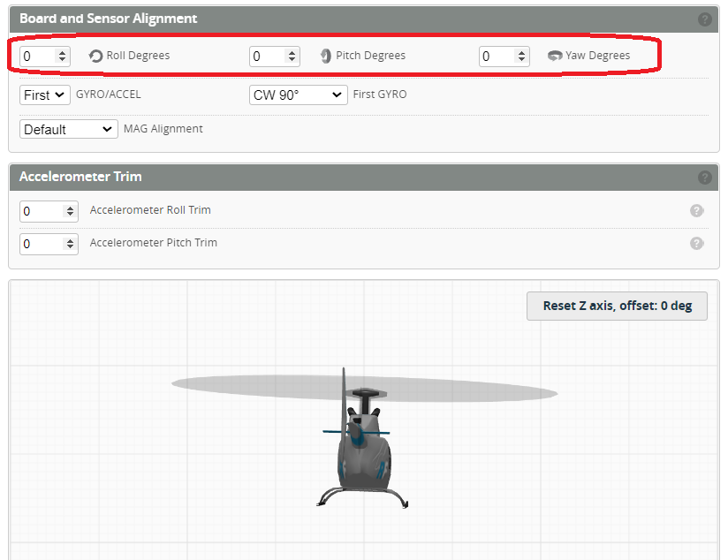728x560 pixels.
Task: Select the Yaw Degrees value field
Action: 497,56
